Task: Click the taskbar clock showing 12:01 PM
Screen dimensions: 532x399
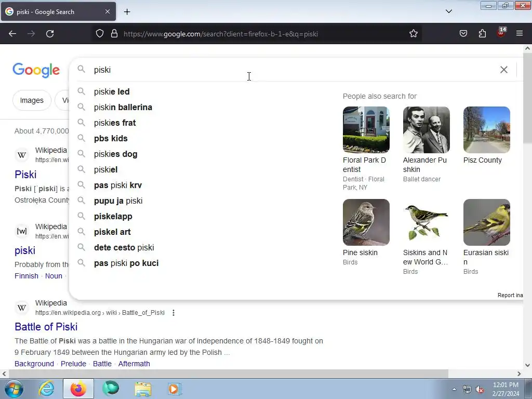Action: [506, 389]
